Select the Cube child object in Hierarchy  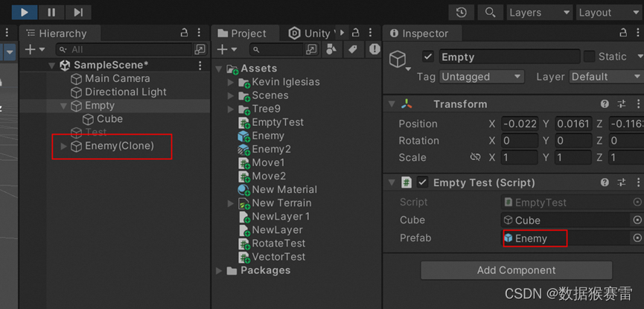pos(109,119)
